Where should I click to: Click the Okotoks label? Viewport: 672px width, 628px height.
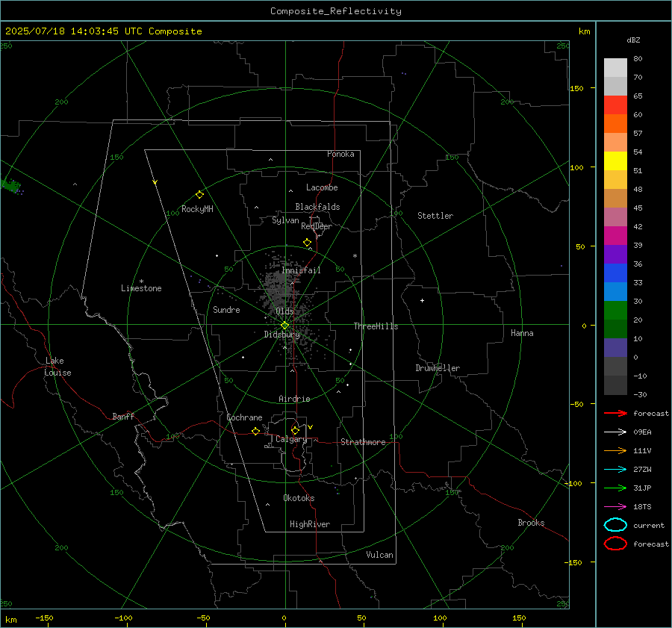[x=299, y=498]
